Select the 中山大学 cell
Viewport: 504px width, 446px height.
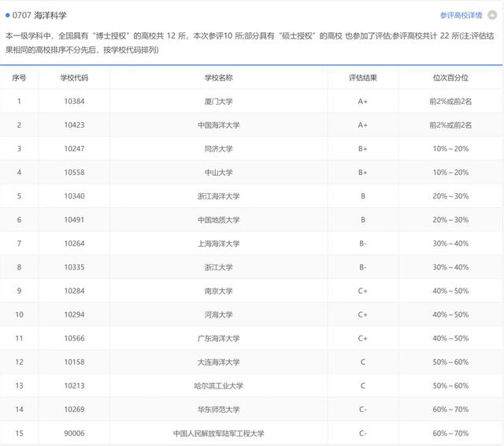pos(219,173)
